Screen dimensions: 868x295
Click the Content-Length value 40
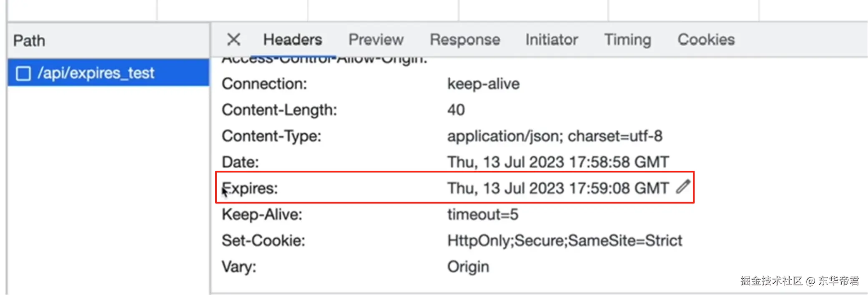(456, 110)
